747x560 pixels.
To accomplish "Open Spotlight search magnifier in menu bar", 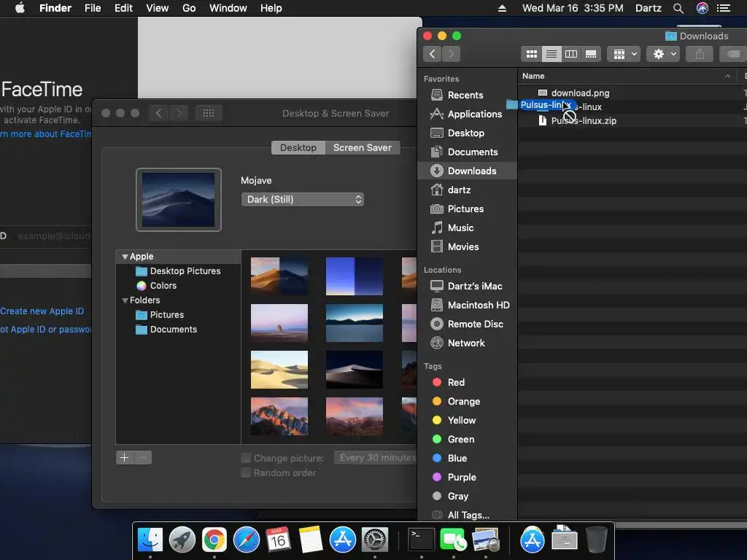I will [x=678, y=8].
